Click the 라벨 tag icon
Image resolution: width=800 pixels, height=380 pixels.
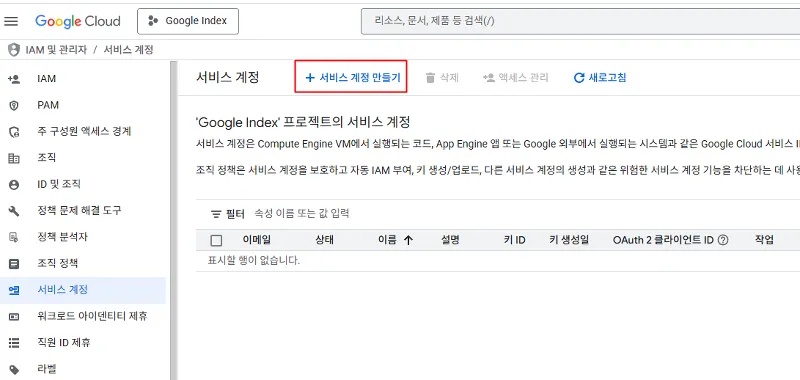coord(14,369)
